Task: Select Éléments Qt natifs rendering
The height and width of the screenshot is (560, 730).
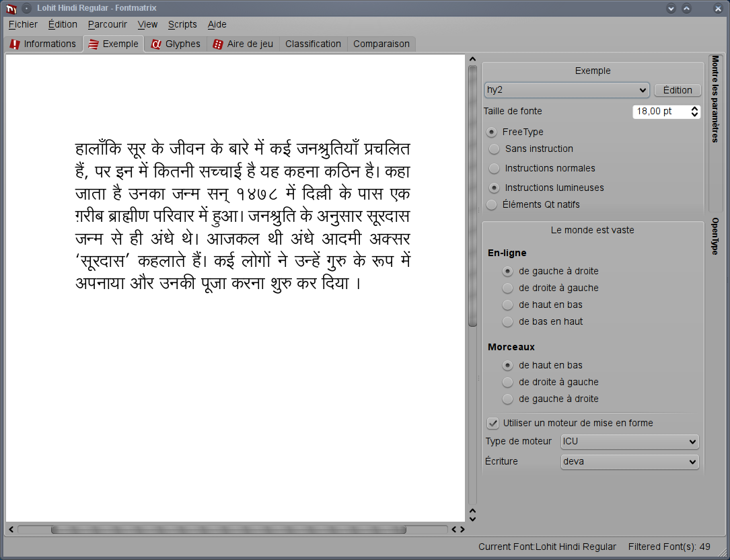Action: coord(533,204)
